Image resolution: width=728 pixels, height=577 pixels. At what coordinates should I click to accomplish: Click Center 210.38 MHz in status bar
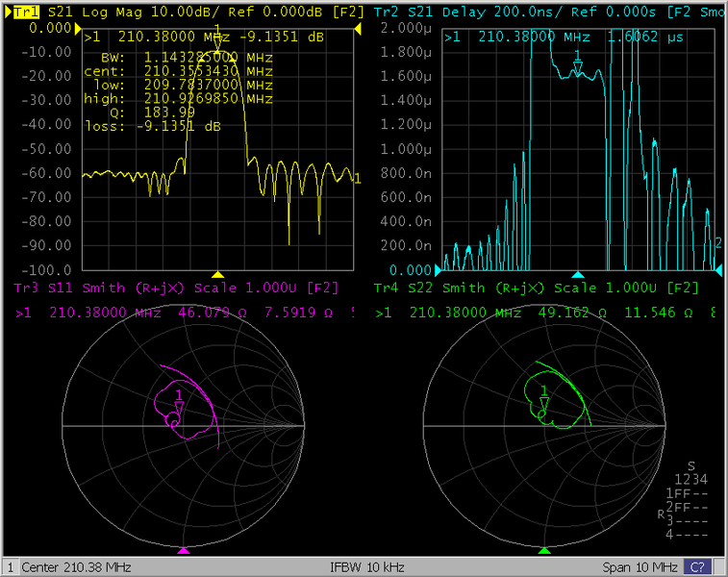75,566
